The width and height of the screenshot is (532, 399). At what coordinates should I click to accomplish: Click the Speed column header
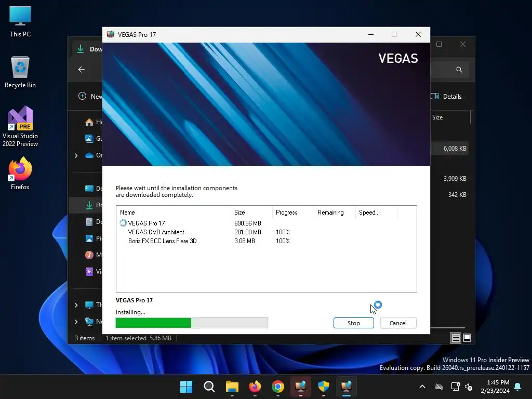pyautogui.click(x=376, y=212)
